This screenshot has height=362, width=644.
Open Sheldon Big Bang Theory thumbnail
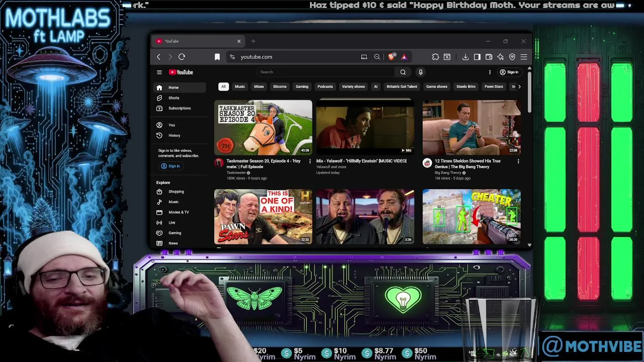pos(471,127)
